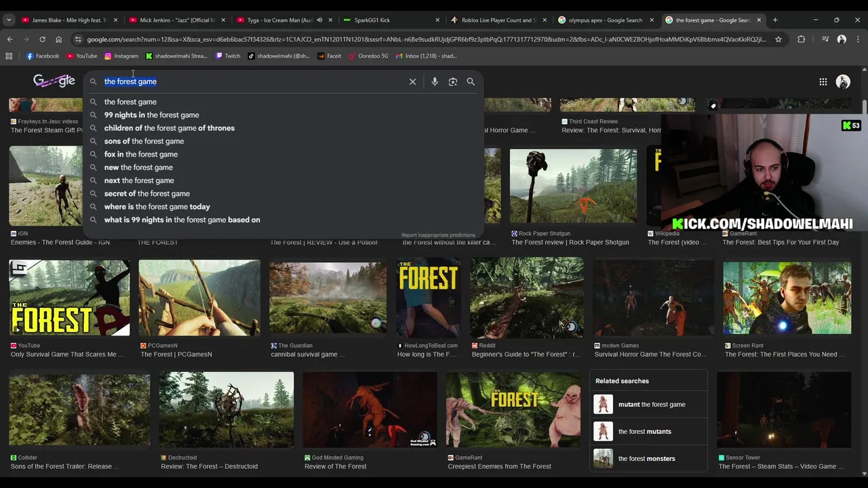Click "Report inappropriate predictions" link
This screenshot has height=488, width=868.
(x=438, y=235)
